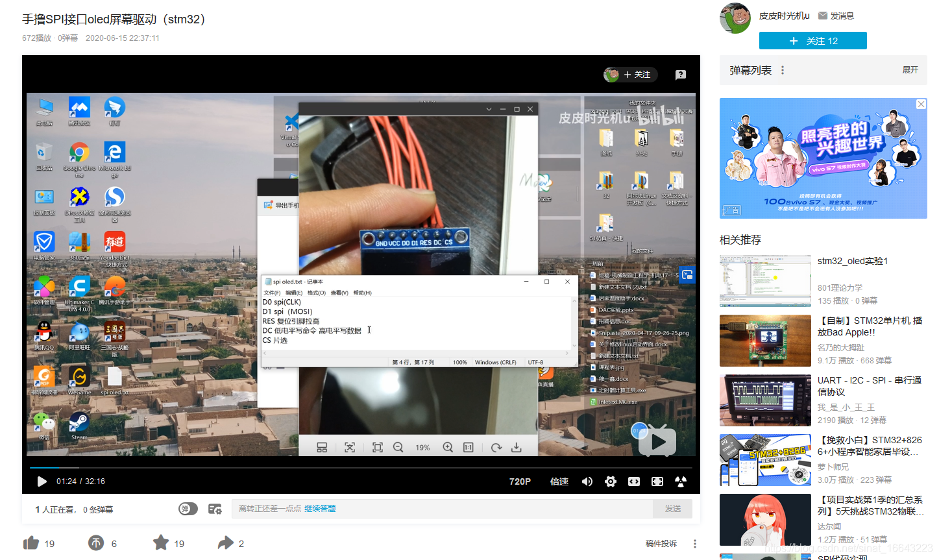Toggle fullscreen mode in player

click(681, 481)
